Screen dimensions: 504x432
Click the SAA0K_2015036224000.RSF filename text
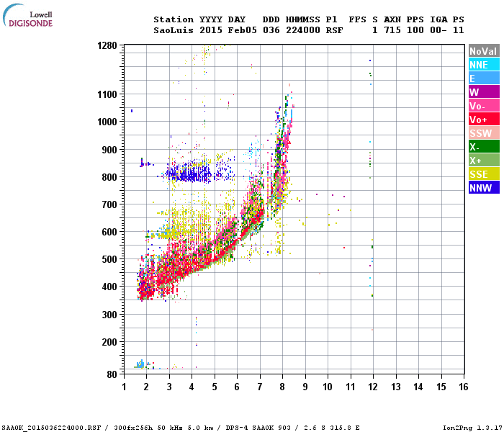(x=51, y=428)
